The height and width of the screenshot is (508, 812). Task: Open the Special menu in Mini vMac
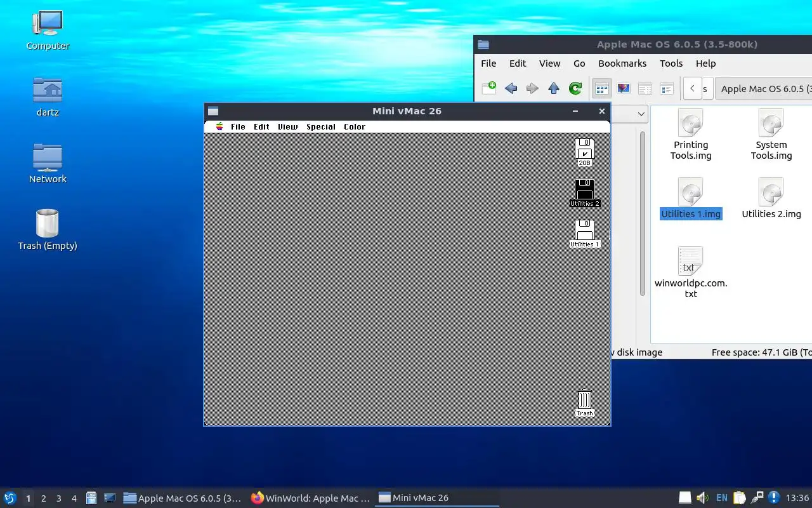click(x=321, y=126)
